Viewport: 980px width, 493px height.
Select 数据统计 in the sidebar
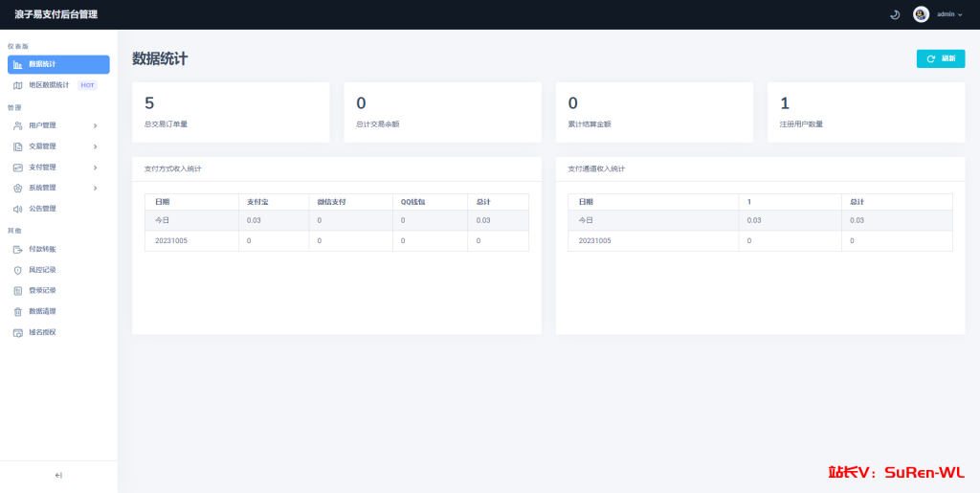point(58,64)
